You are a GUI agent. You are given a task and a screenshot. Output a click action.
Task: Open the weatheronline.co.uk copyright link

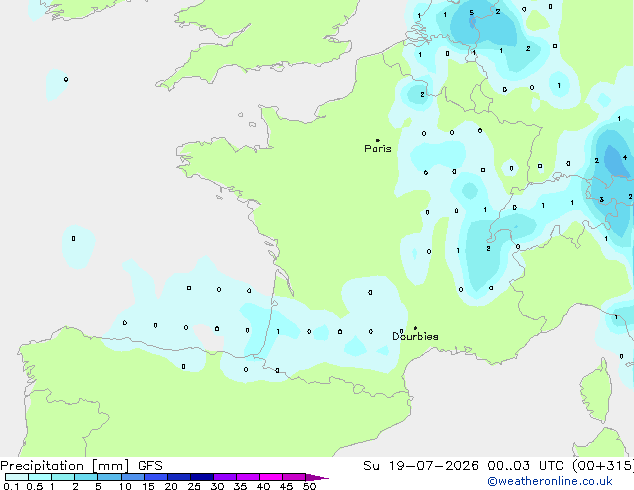pyautogui.click(x=550, y=481)
